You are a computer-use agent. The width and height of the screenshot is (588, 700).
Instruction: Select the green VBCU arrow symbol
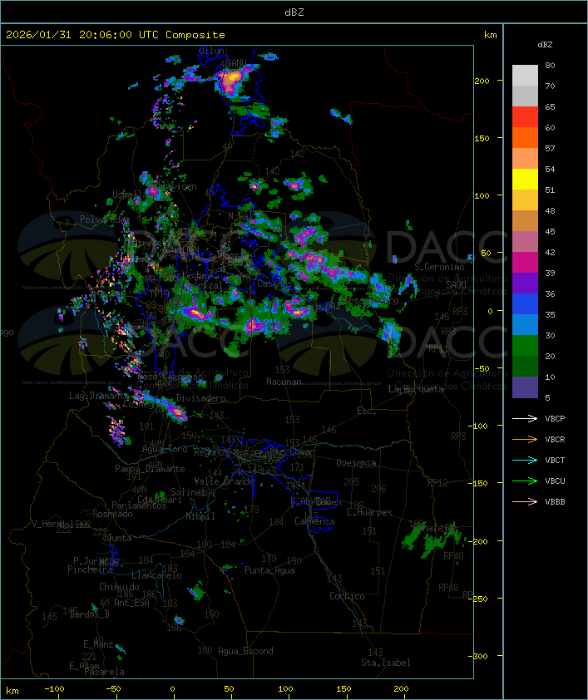(x=526, y=481)
